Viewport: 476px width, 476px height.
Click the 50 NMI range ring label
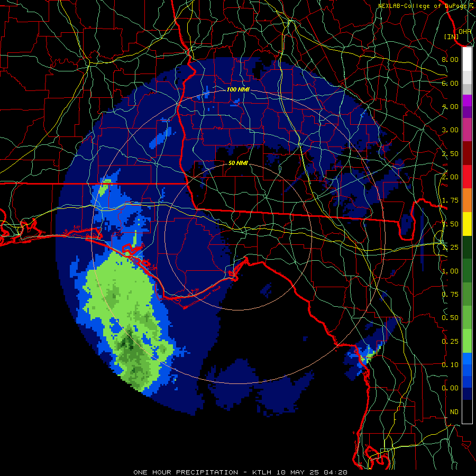tap(238, 163)
